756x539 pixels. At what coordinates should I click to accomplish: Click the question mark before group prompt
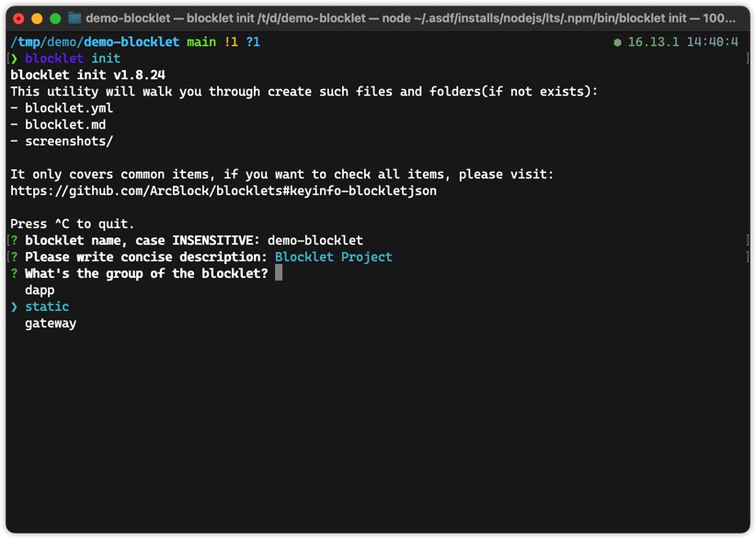(x=14, y=274)
